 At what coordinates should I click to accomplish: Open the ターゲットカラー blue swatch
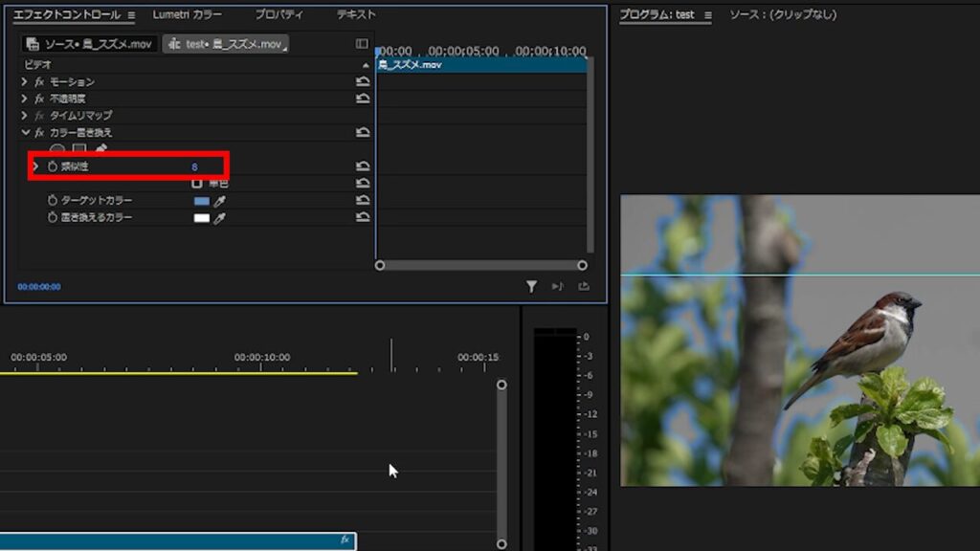pos(201,201)
